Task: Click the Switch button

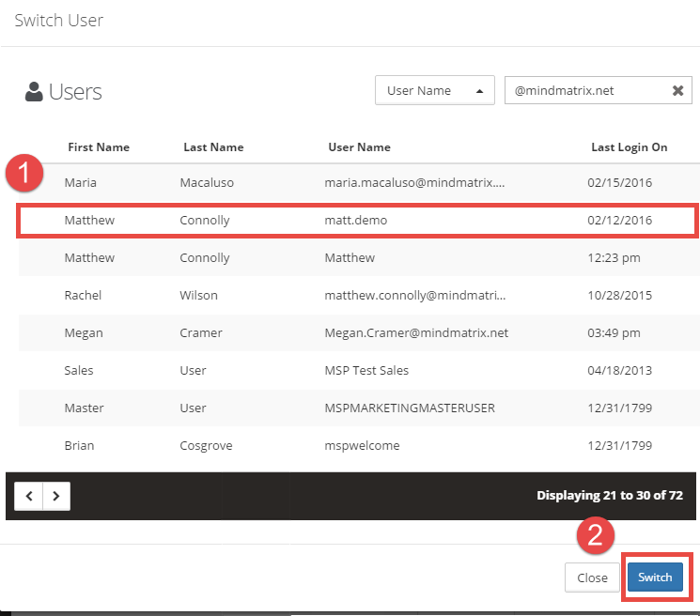Action: click(655, 577)
